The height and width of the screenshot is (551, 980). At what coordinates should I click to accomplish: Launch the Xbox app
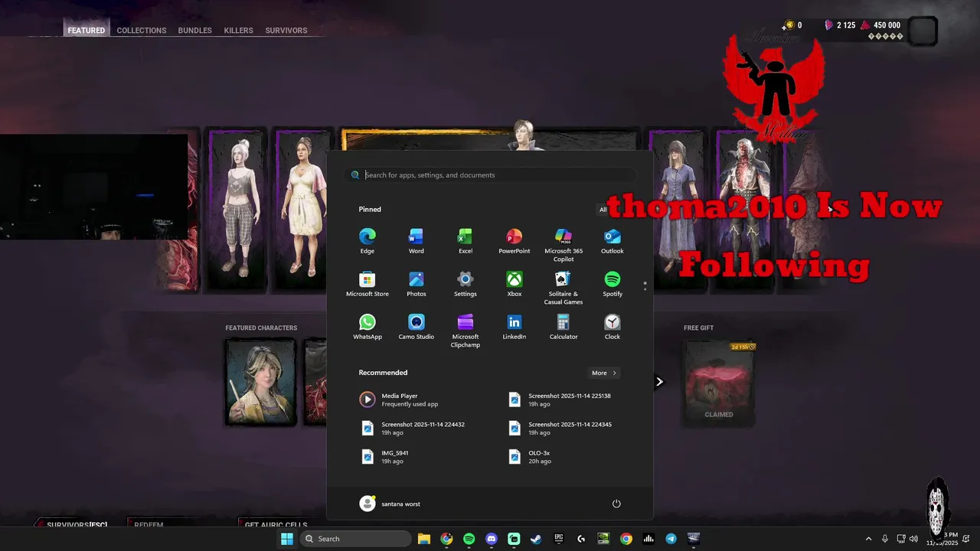tap(514, 284)
